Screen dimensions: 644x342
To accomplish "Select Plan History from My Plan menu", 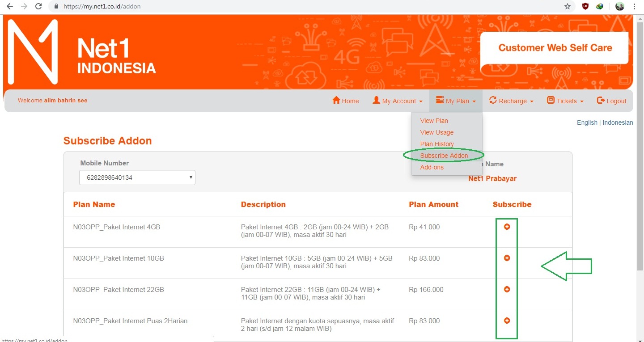I will pos(437,144).
